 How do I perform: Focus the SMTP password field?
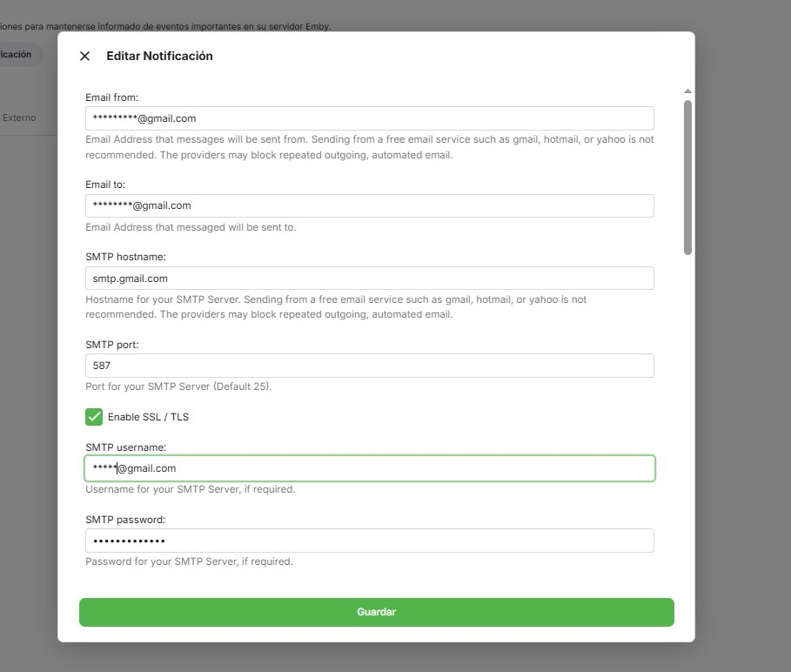(369, 541)
